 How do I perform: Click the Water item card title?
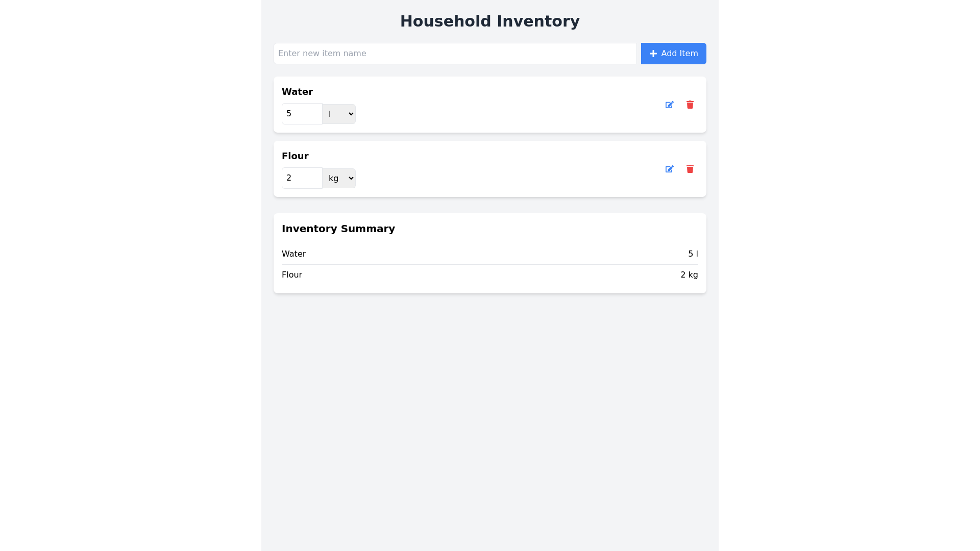pyautogui.click(x=297, y=92)
